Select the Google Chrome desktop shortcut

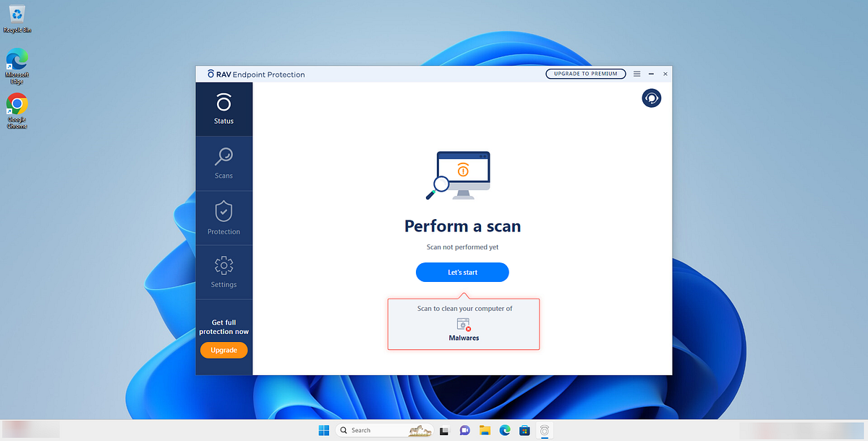17,111
